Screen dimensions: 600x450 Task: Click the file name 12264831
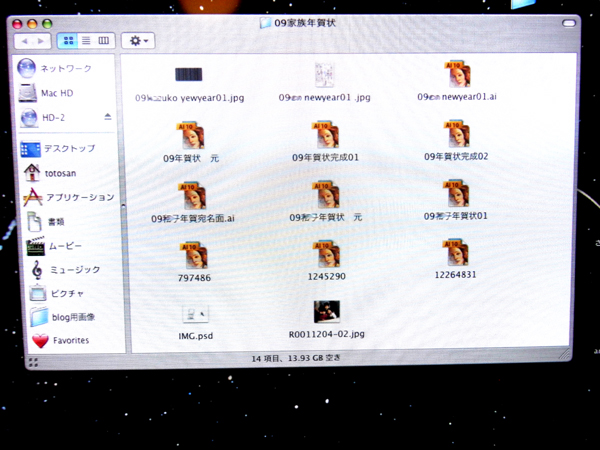tap(455, 274)
